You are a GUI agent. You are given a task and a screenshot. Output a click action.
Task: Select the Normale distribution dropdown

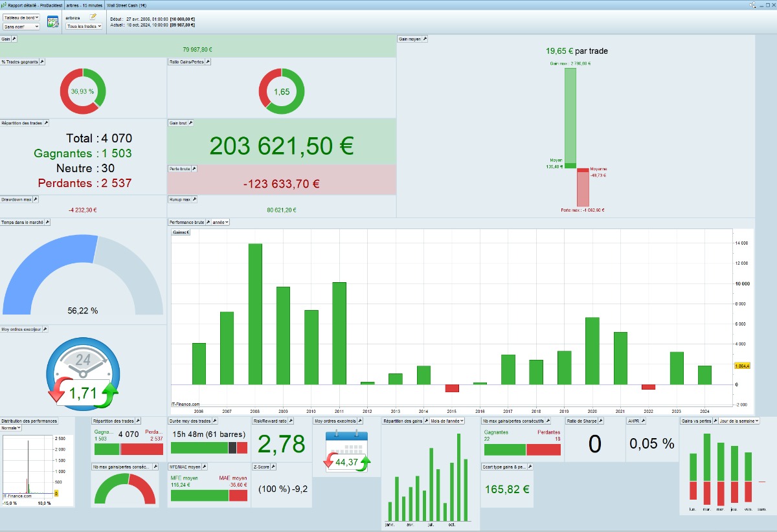tap(12, 428)
